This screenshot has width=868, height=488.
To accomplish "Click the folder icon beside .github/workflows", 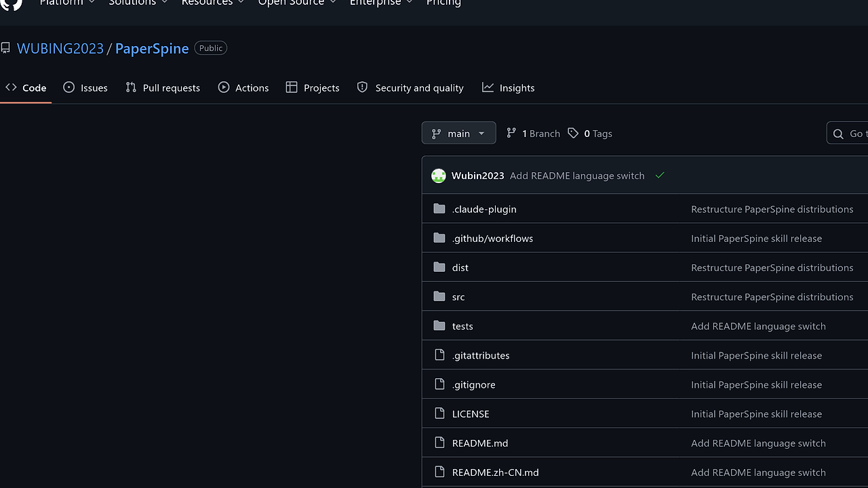I will tap(439, 238).
